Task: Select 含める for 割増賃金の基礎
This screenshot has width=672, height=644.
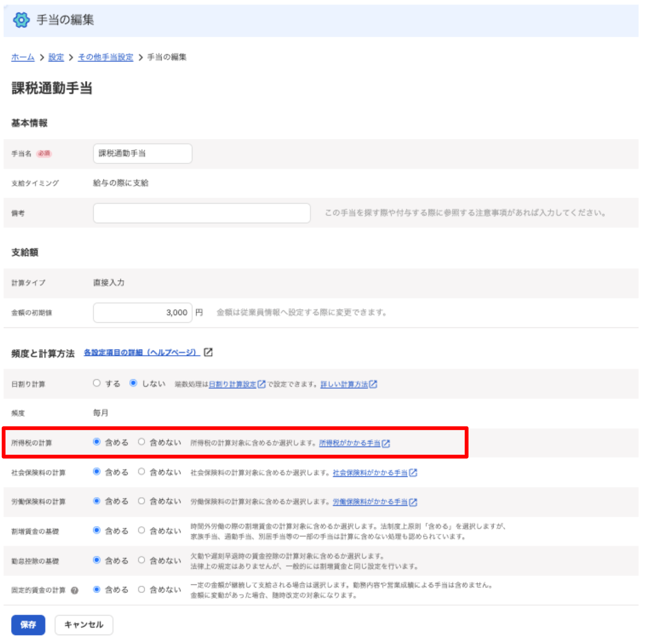Action: (x=96, y=530)
